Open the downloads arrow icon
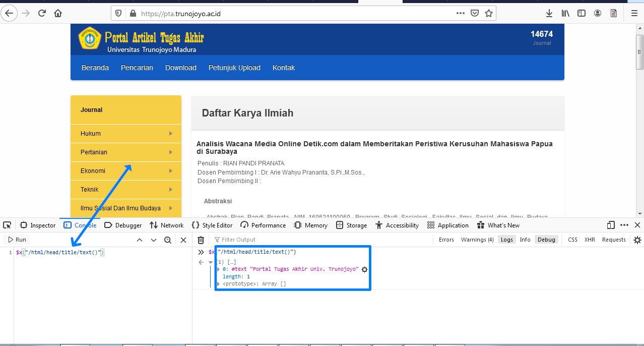The height and width of the screenshot is (346, 644). tap(549, 13)
